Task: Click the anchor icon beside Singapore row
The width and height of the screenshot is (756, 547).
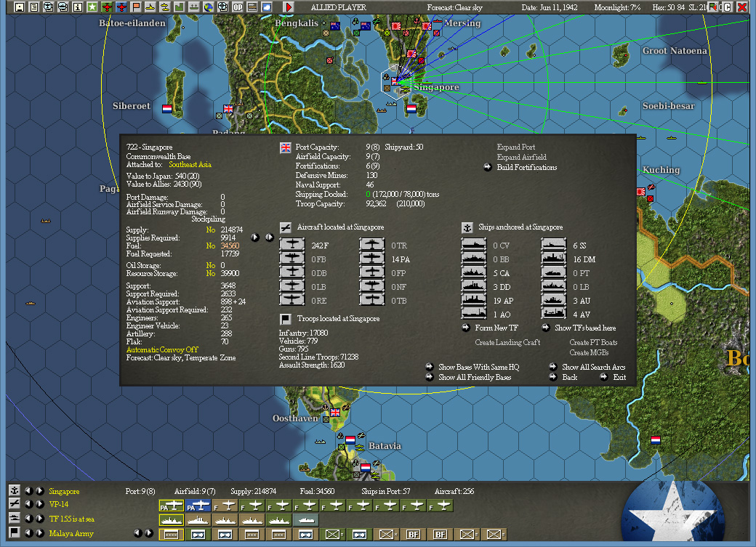Action: click(x=13, y=490)
